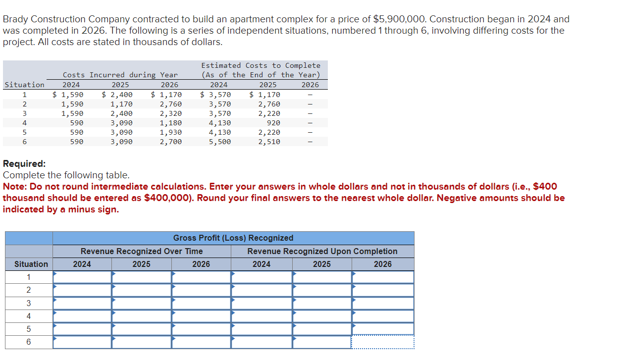625x364 pixels.
Task: Click Situation 4's 2025 upon-completion input cell
Action: coord(321,315)
